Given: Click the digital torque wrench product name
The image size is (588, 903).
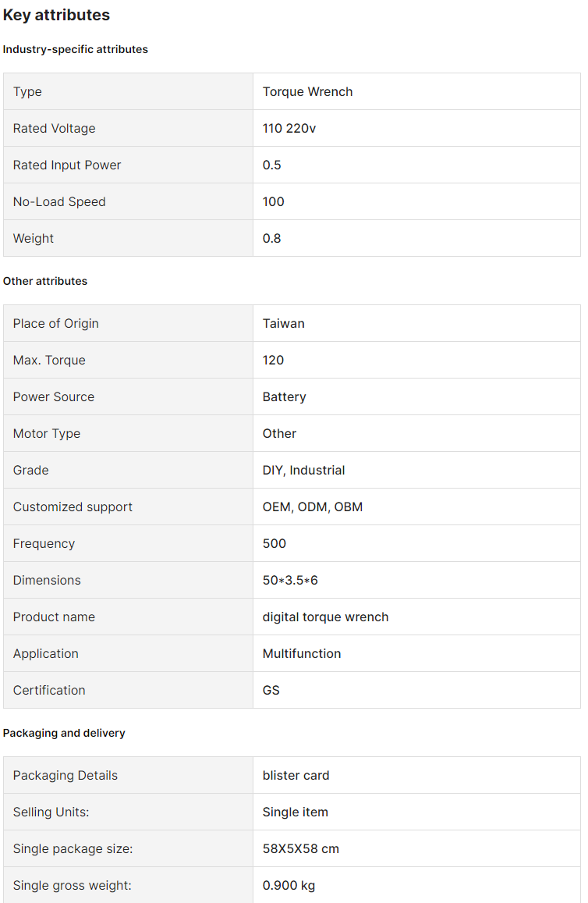Looking at the screenshot, I should coord(325,617).
